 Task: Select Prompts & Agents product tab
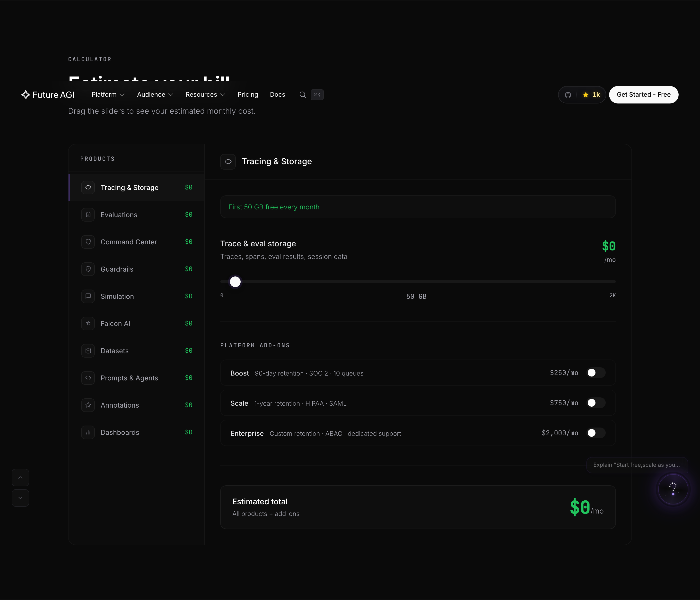pos(137,378)
